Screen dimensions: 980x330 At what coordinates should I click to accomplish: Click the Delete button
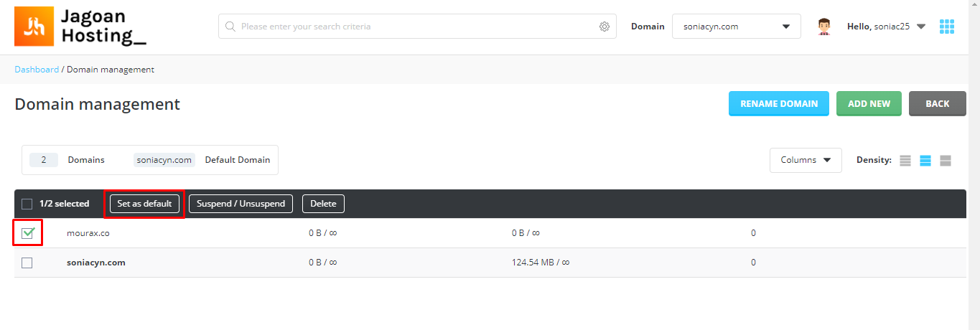(x=323, y=204)
